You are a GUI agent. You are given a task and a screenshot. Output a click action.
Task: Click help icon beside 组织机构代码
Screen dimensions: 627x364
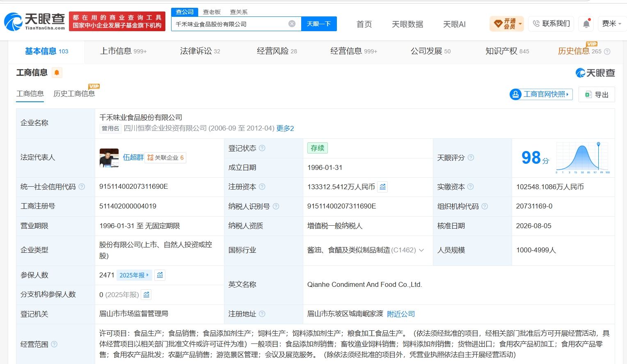click(484, 206)
